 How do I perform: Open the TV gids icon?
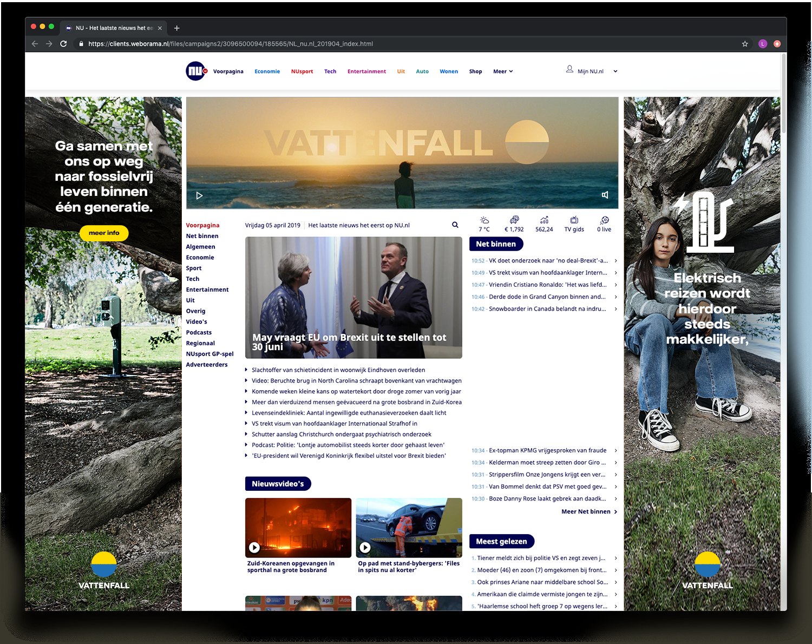[x=574, y=224]
